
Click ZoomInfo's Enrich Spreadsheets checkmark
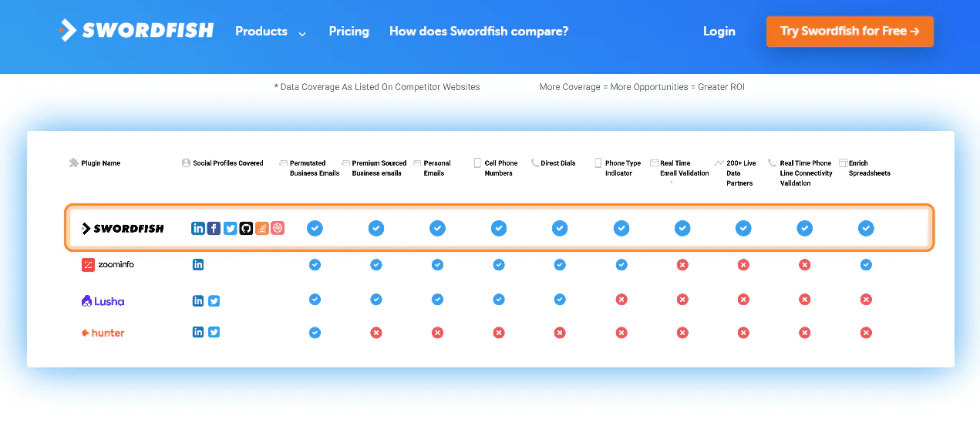pyautogui.click(x=866, y=265)
